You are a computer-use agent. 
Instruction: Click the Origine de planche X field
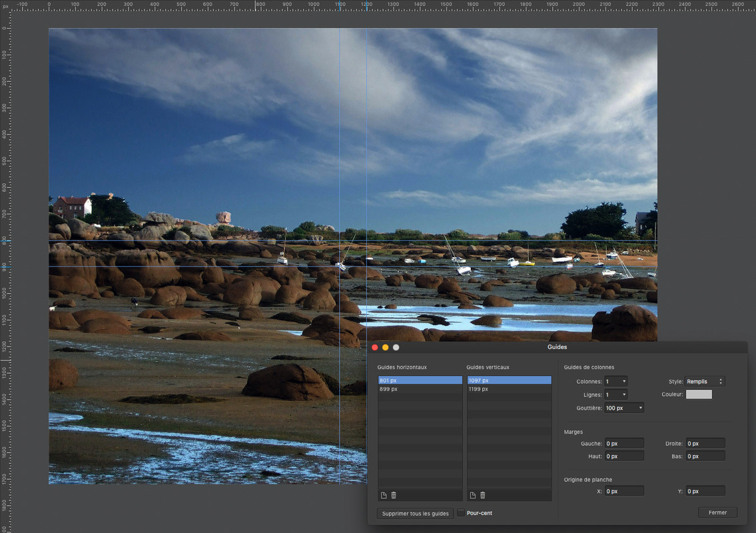[624, 491]
